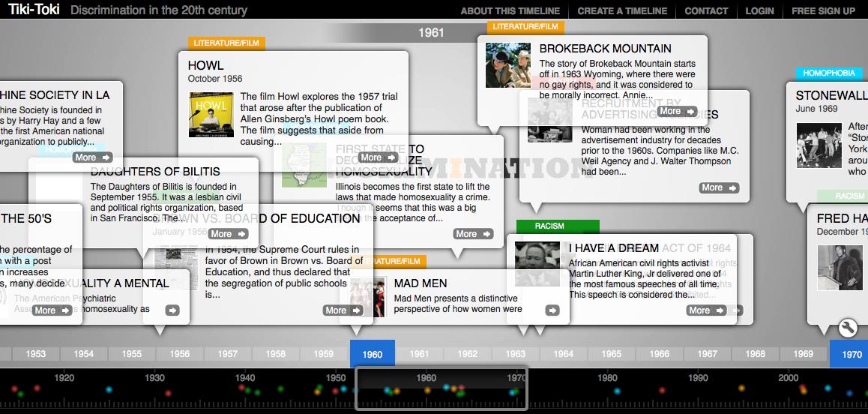The width and height of the screenshot is (868, 414).
Task: Click the 1961 current date indicator
Action: pos(431,33)
